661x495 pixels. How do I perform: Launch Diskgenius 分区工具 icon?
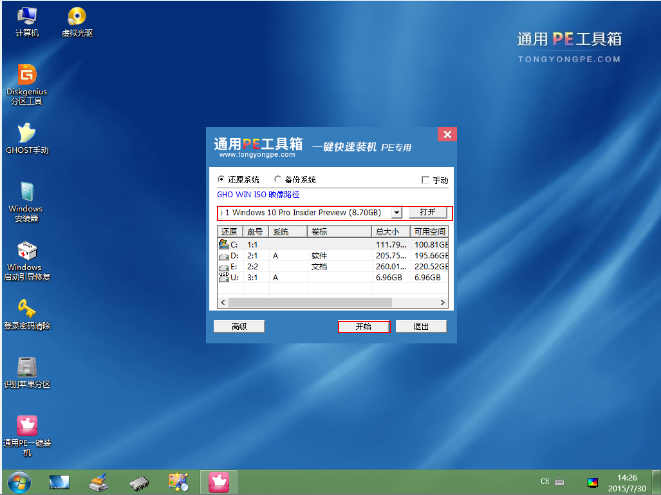coord(27,84)
